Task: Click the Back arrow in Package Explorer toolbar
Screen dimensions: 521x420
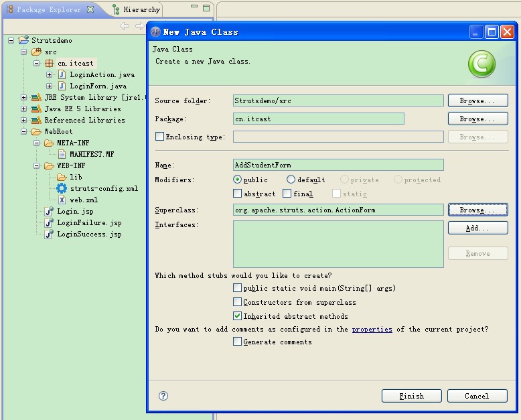Action: [x=125, y=26]
